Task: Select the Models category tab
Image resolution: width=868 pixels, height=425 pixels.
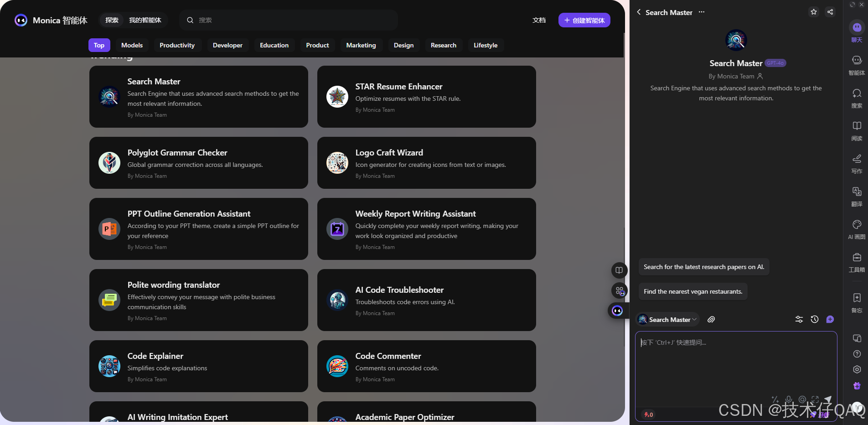Action: pos(132,45)
